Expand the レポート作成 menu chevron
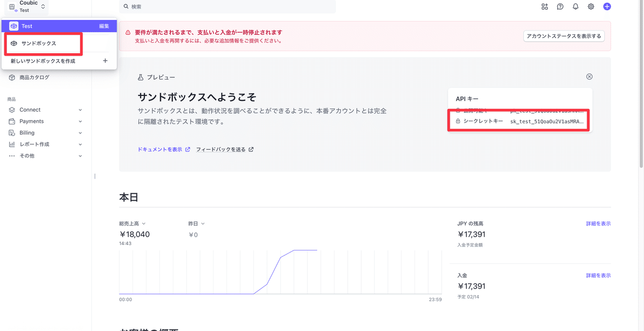This screenshot has width=644, height=331. (80, 144)
